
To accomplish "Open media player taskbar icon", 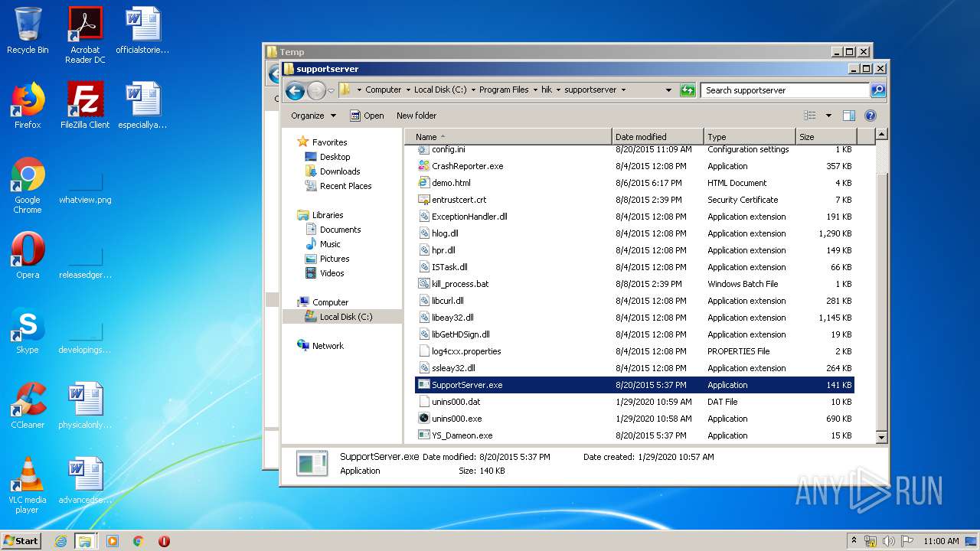I will [x=113, y=541].
